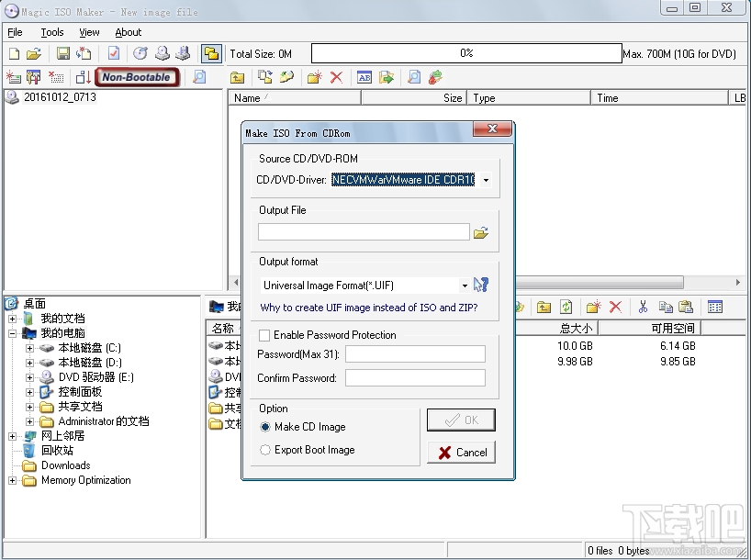Select the Export Boot Image radio option
This screenshot has width=751, height=560.
point(264,449)
